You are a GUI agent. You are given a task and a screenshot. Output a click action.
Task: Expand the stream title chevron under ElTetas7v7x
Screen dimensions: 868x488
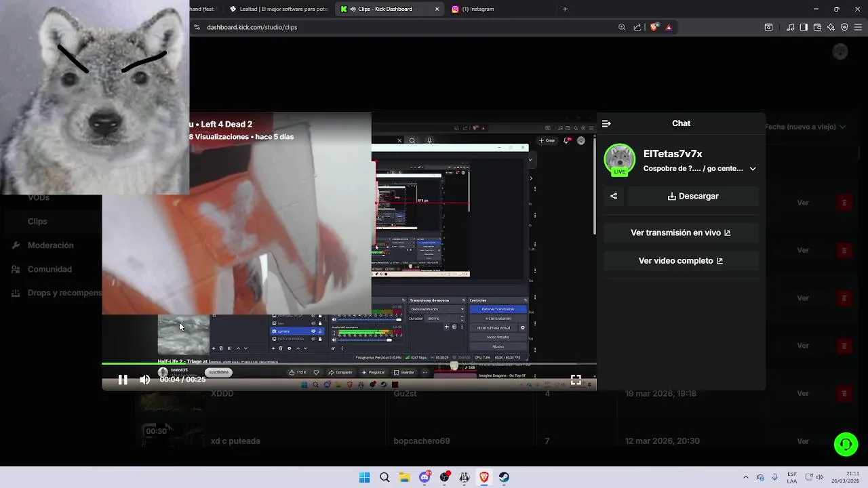pos(753,169)
